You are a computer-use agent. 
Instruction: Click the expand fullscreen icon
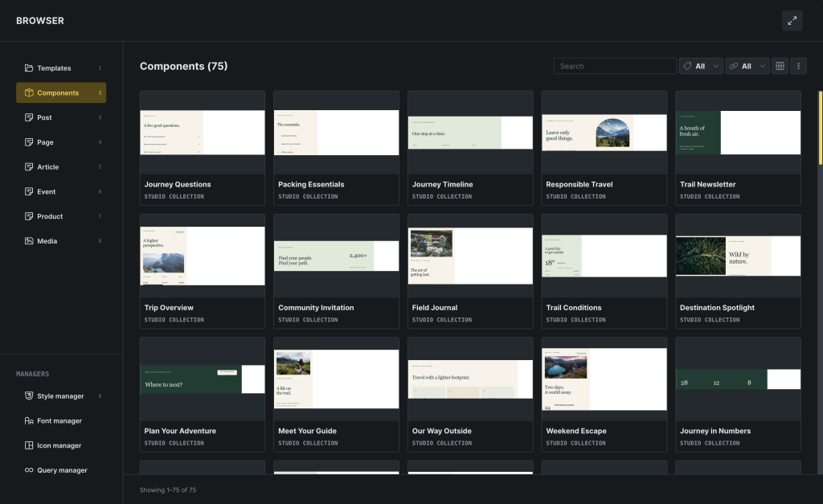792,20
